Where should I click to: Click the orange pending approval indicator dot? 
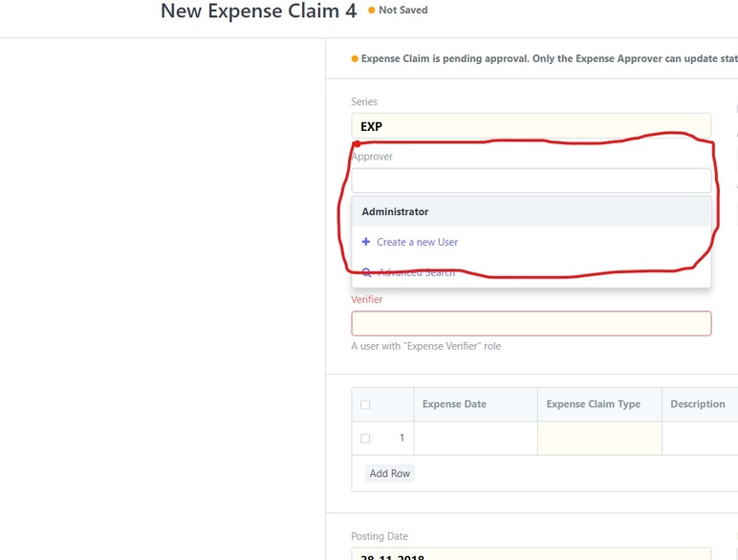coord(355,59)
